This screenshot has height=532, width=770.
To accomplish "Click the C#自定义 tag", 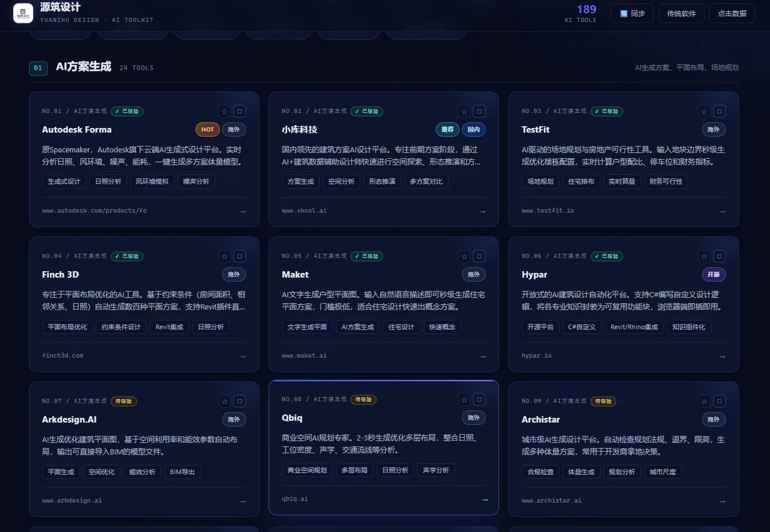I will 582,327.
